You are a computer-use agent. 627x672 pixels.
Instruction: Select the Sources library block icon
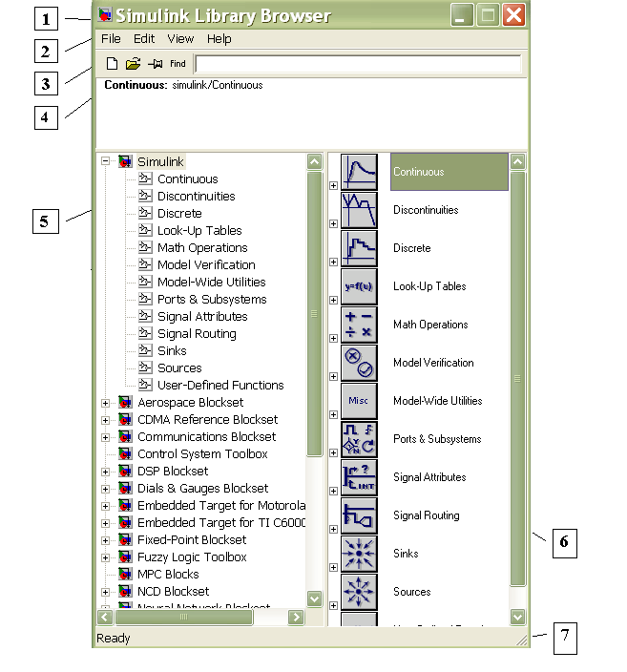tap(359, 592)
